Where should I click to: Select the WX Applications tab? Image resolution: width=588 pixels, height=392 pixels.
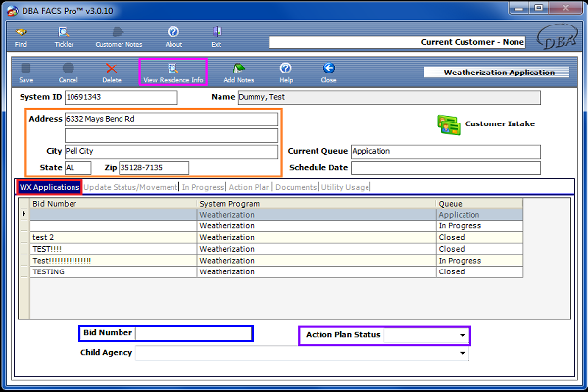50,187
